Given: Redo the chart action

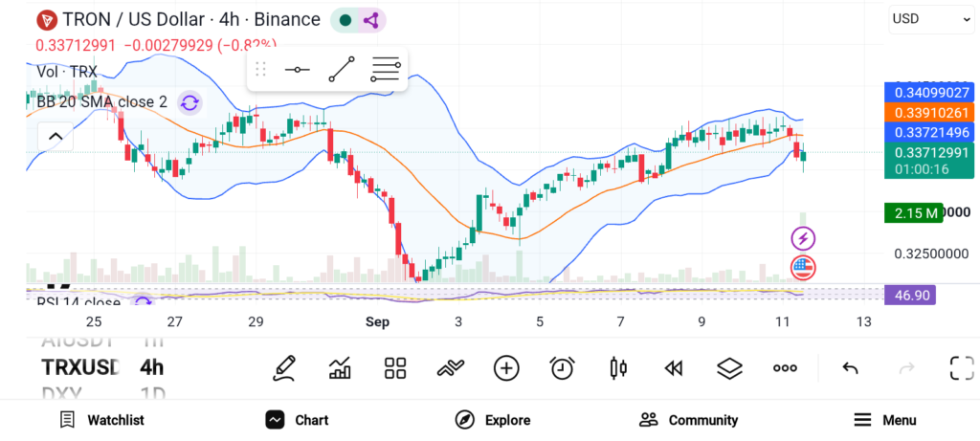Looking at the screenshot, I should [906, 368].
